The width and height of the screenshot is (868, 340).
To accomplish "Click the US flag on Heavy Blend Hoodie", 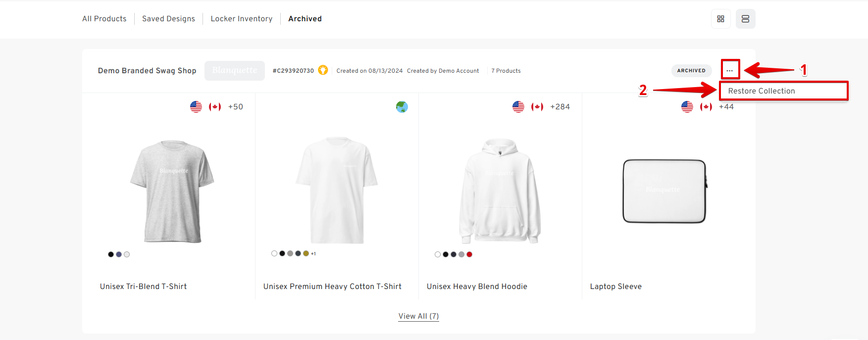I will click(x=518, y=107).
